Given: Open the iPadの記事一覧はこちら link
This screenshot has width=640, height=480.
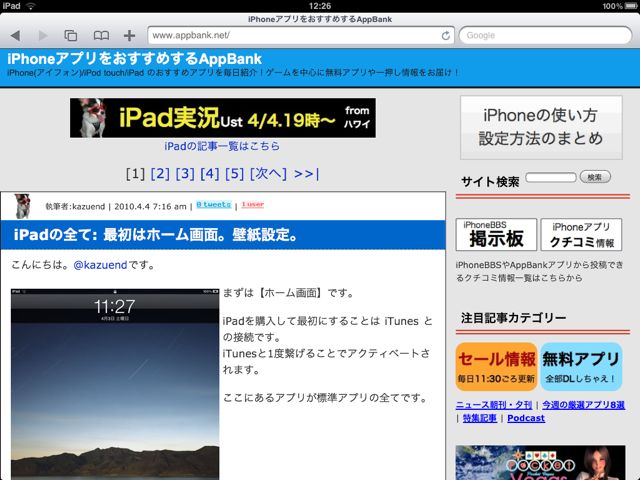Looking at the screenshot, I should [222, 146].
